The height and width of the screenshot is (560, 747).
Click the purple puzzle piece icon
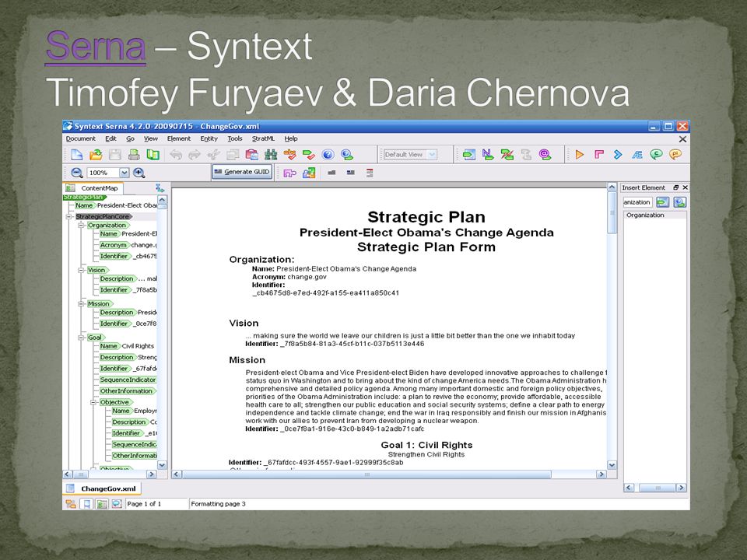pyautogui.click(x=289, y=173)
